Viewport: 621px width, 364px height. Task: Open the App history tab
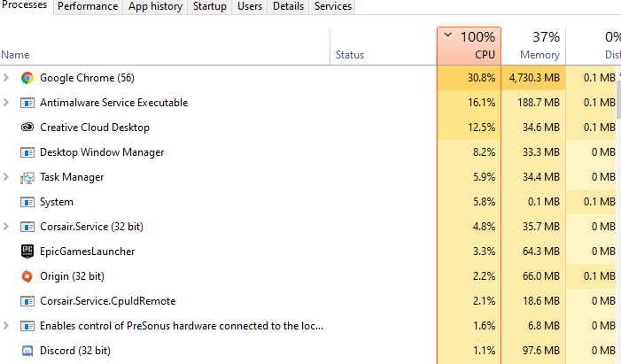coord(155,6)
